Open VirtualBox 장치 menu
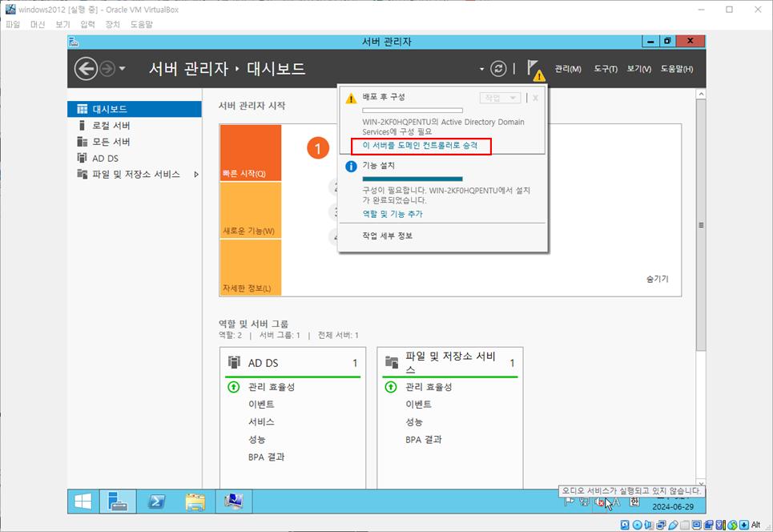Viewport: 773px width, 532px height. point(112,24)
